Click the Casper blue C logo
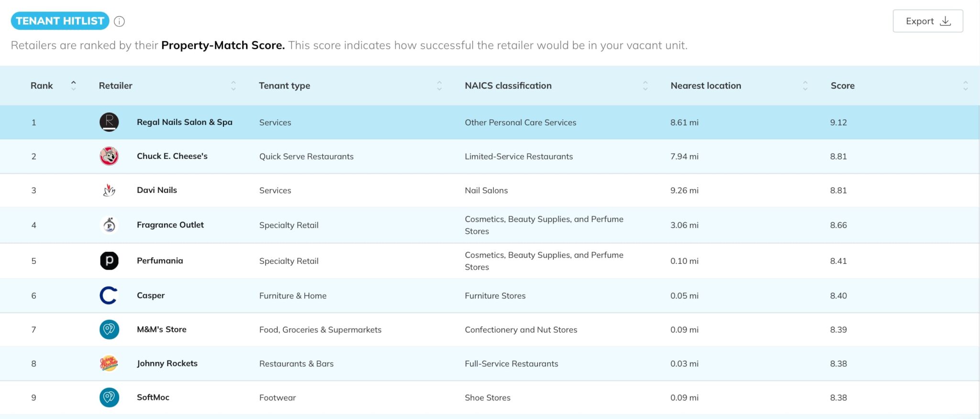This screenshot has height=419, width=980. (109, 295)
